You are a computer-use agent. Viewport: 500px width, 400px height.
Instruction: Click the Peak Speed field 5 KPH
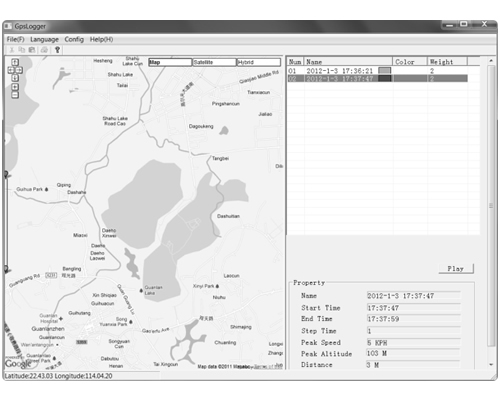(413, 342)
